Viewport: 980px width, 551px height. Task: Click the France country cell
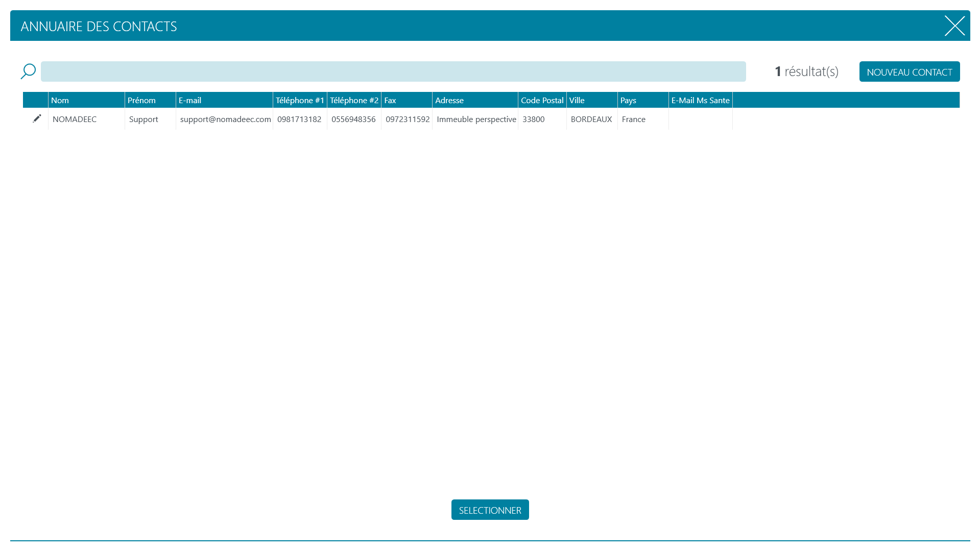point(643,119)
